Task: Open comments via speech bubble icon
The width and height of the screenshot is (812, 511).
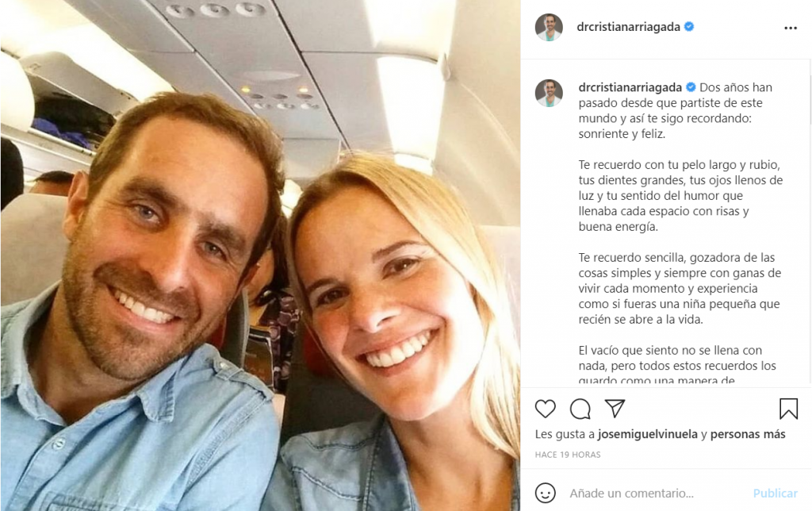Action: 580,409
